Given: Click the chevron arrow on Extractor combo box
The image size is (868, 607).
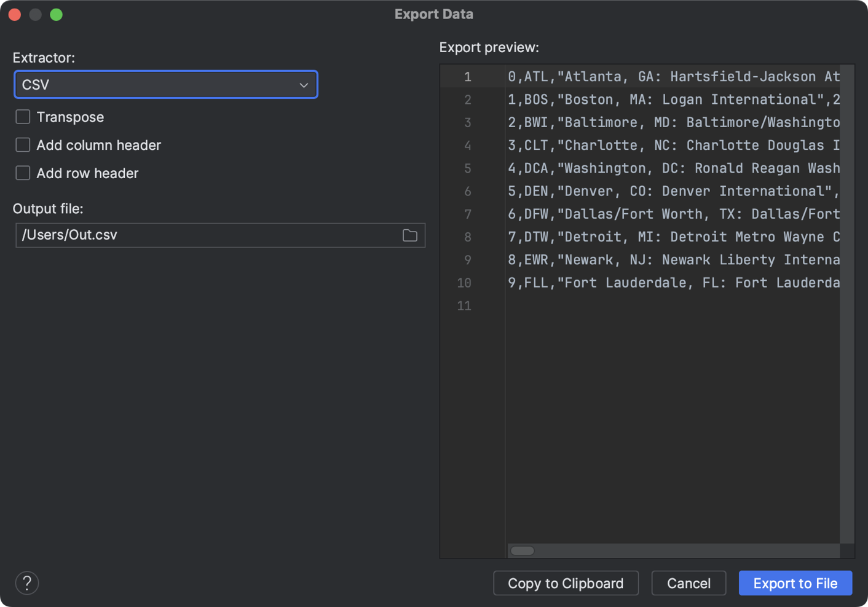Looking at the screenshot, I should pyautogui.click(x=304, y=85).
